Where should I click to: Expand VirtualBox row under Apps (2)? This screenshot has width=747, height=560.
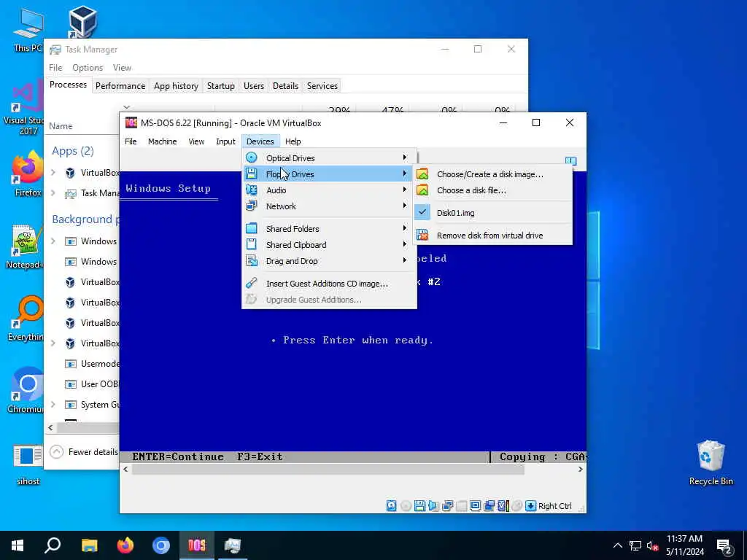tap(53, 172)
